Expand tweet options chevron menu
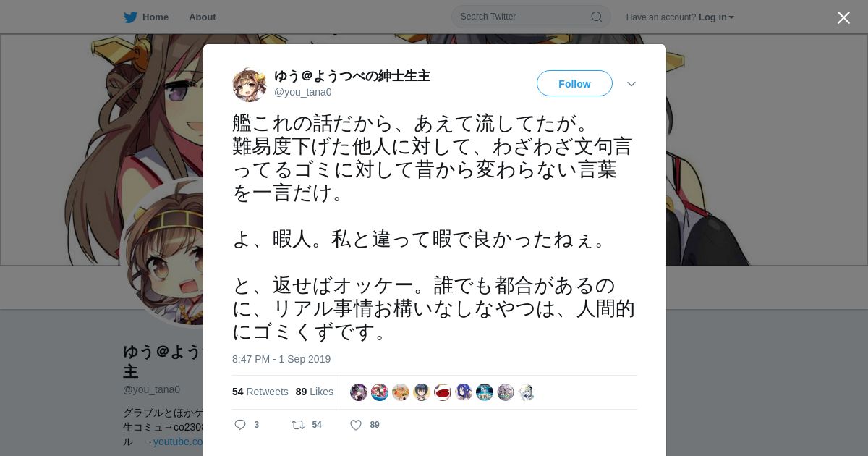Screen dimensions: 868x456 click(631, 84)
